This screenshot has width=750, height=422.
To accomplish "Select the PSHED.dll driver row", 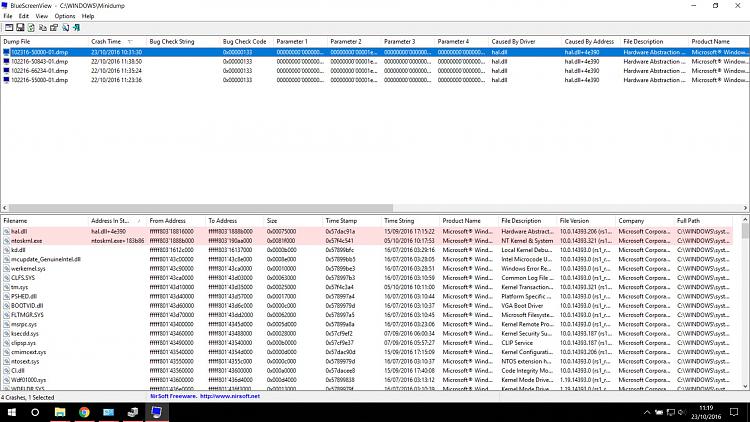I will [x=366, y=297].
